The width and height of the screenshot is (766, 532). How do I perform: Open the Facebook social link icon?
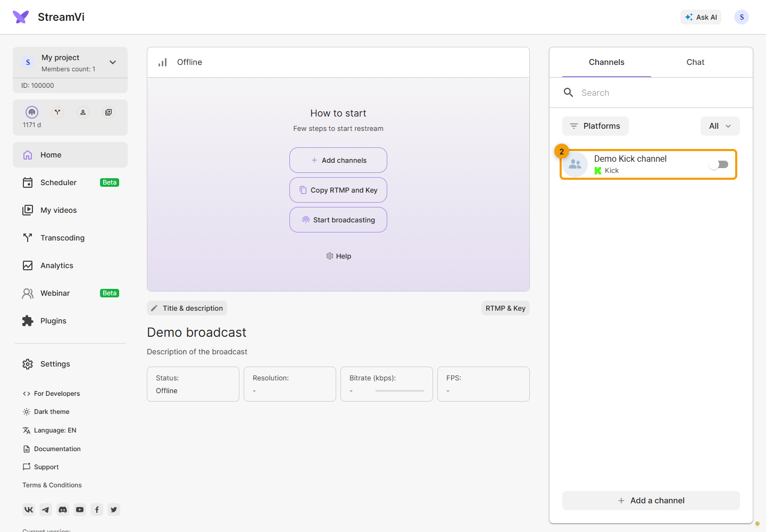[x=97, y=510]
